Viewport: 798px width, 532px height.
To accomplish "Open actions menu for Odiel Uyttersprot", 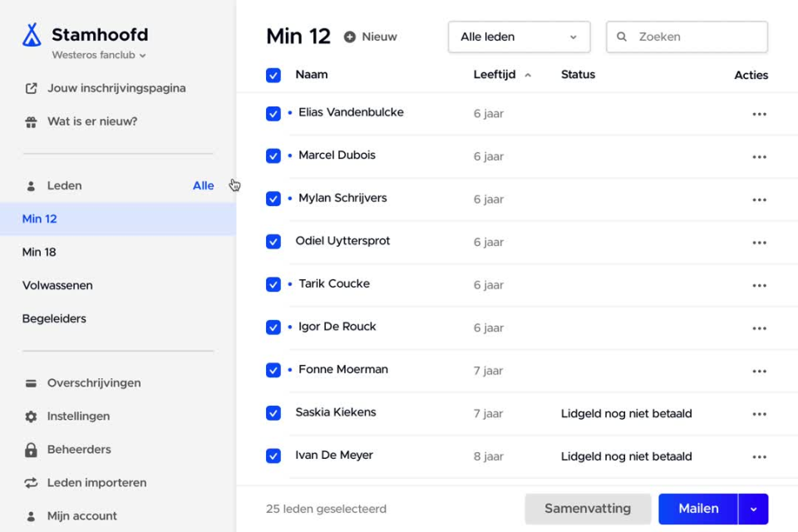I will tap(759, 243).
